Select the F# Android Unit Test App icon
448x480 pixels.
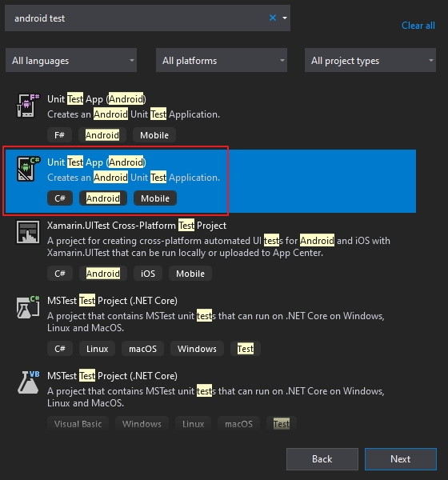click(28, 106)
